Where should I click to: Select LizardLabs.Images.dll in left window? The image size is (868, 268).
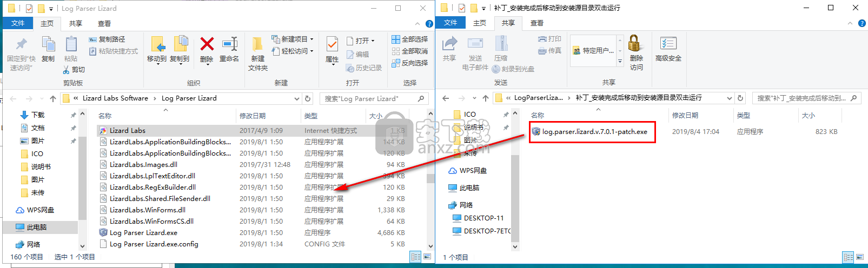[x=143, y=165]
